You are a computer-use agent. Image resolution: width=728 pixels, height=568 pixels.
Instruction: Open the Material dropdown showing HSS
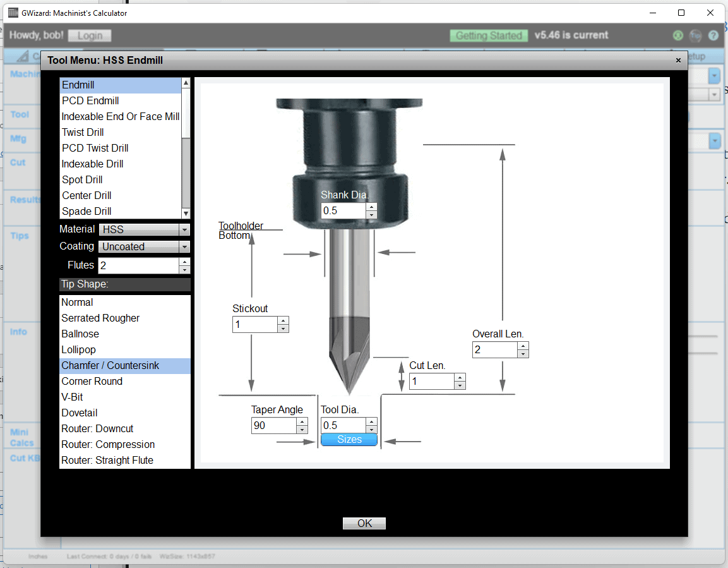pos(184,229)
